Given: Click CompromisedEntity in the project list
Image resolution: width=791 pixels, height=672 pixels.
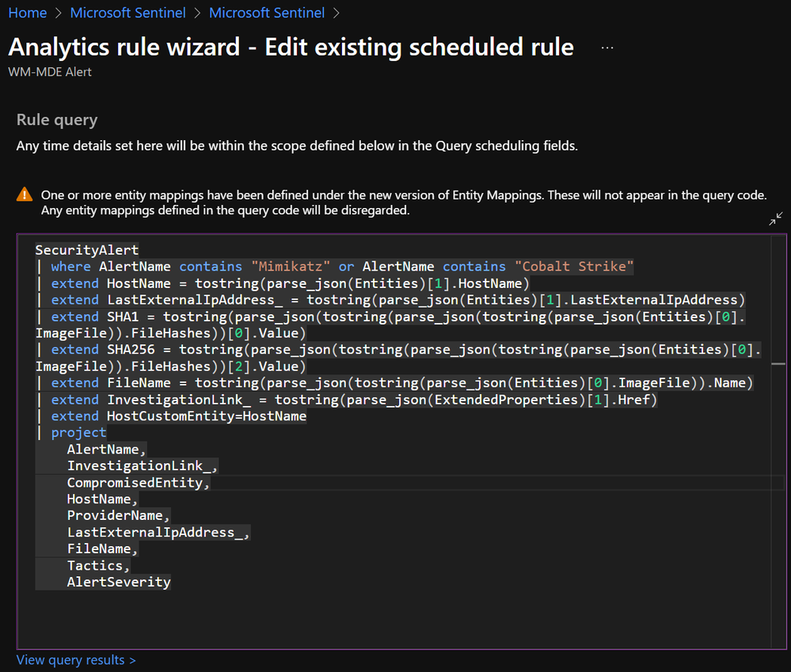Looking at the screenshot, I should tap(135, 483).
